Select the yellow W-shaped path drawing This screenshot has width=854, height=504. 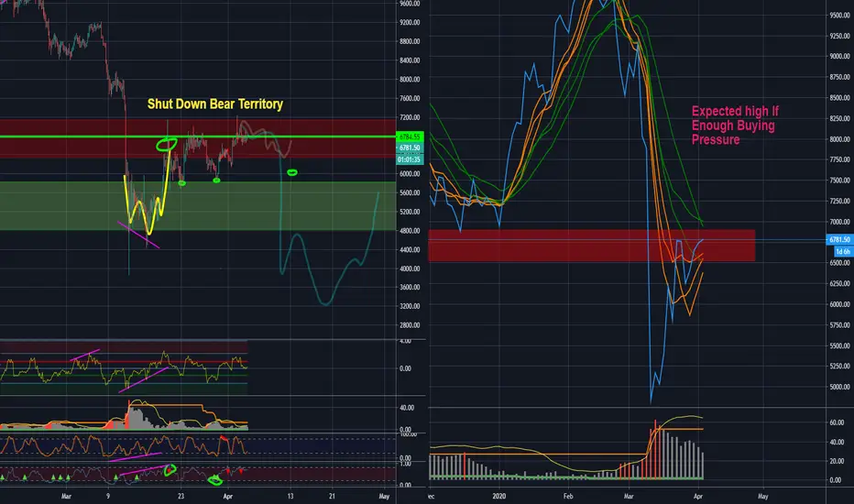147,194
